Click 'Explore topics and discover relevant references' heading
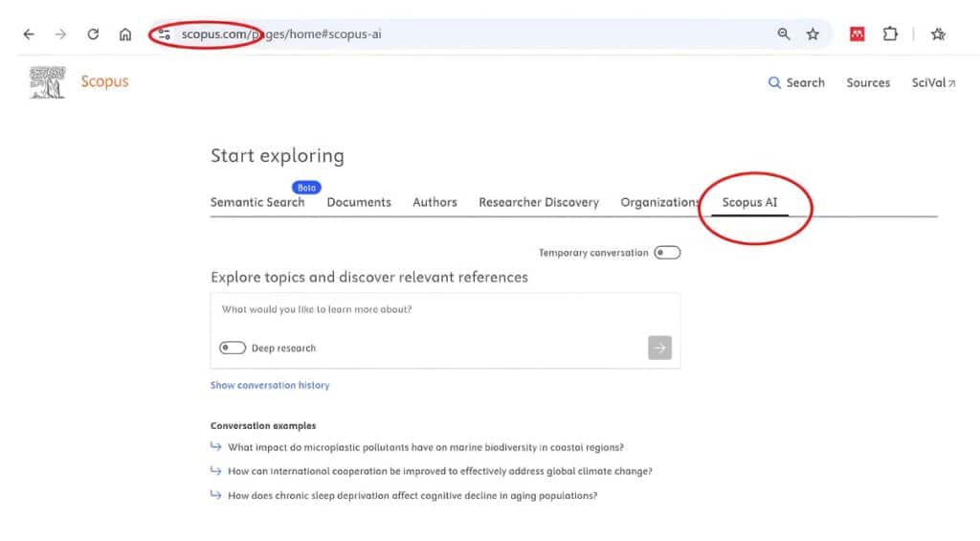Image resolution: width=980 pixels, height=541 pixels. tap(369, 277)
